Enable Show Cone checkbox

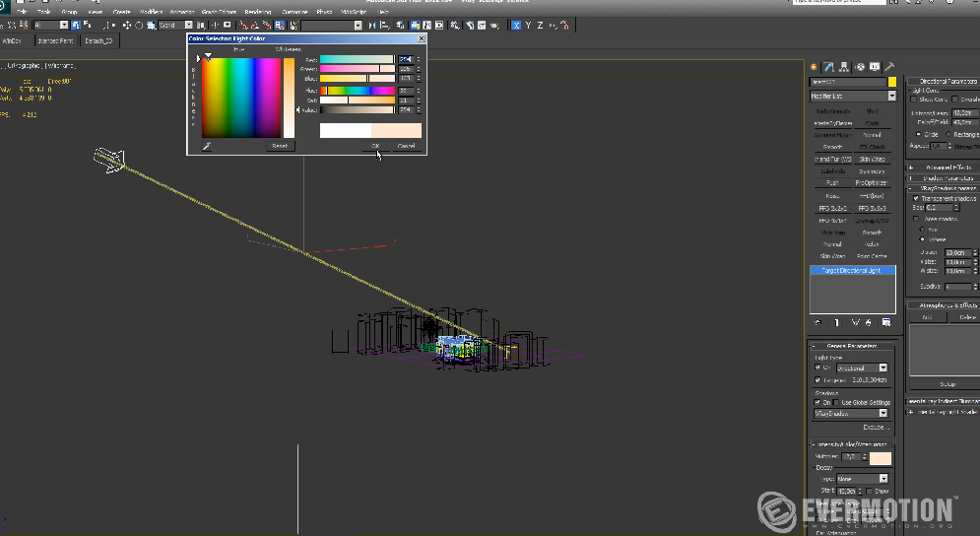[914, 100]
